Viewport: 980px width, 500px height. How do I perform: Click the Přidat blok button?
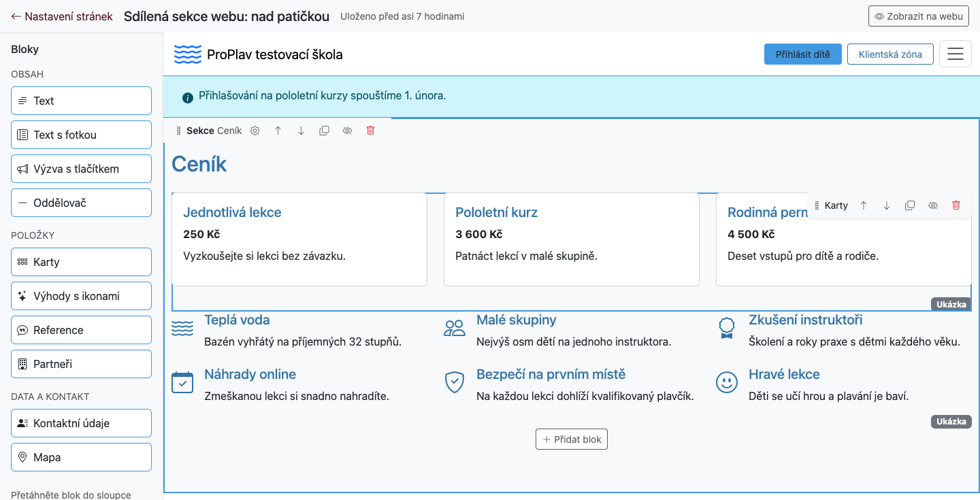click(x=572, y=439)
